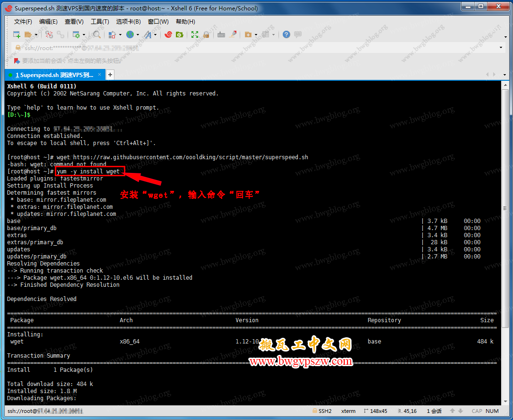Click the add-current-session bookmark arrow icon
Image resolution: width=513 pixels, height=420 pixels.
17,61
